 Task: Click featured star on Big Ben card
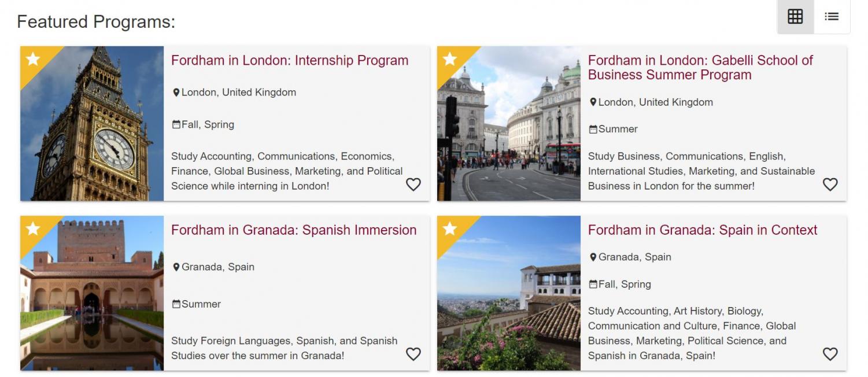point(33,59)
